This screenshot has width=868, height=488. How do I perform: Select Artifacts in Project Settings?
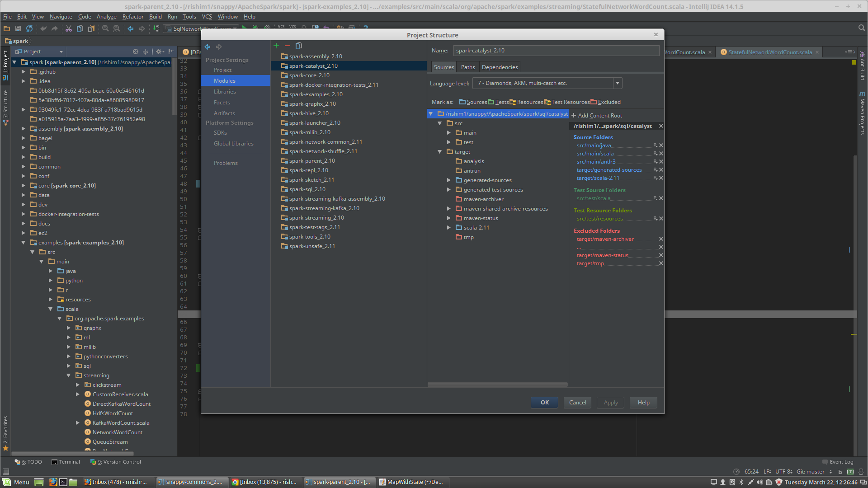[x=224, y=113]
